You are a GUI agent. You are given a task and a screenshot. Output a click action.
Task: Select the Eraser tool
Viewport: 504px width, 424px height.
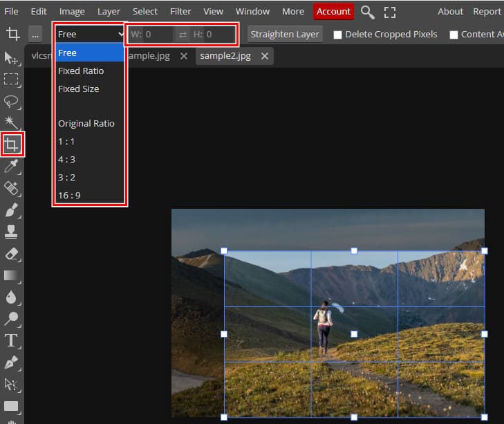click(12, 254)
